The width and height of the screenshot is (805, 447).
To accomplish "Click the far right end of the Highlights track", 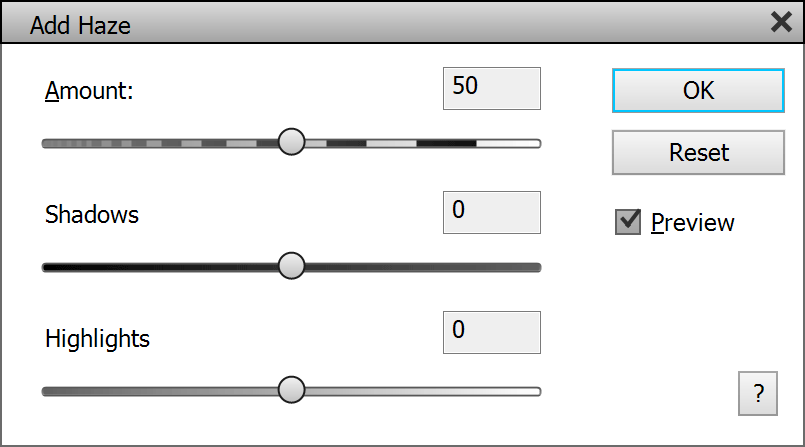I will tap(535, 390).
